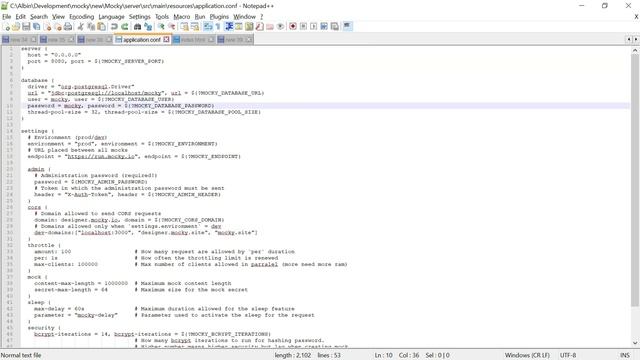Click the last toolbar icon after Save Macro
The width and height of the screenshot is (640, 360).
tap(347, 27)
